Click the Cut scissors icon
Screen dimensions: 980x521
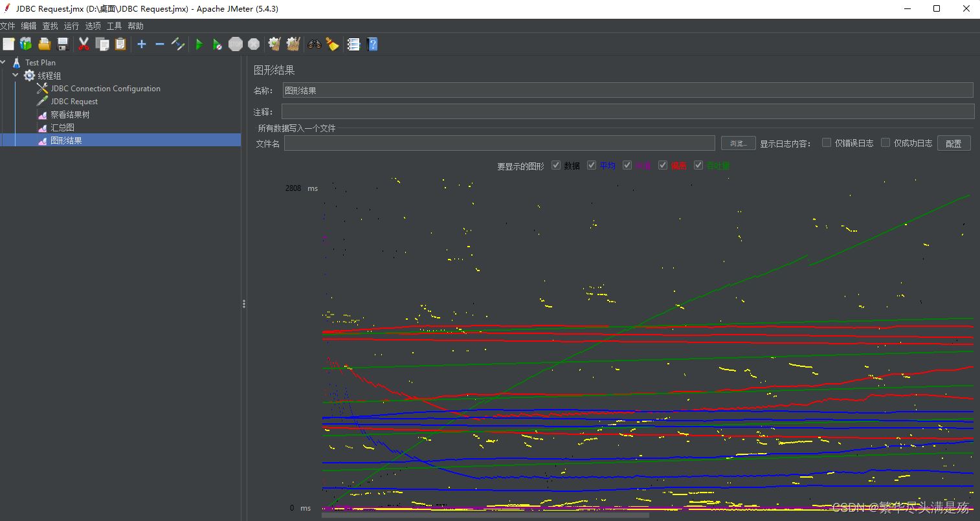pyautogui.click(x=84, y=44)
